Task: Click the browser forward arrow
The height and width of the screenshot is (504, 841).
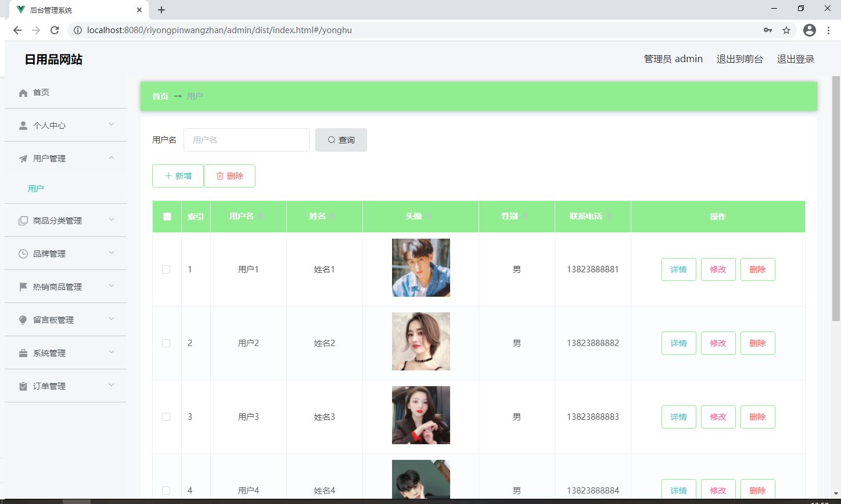Action: click(36, 30)
